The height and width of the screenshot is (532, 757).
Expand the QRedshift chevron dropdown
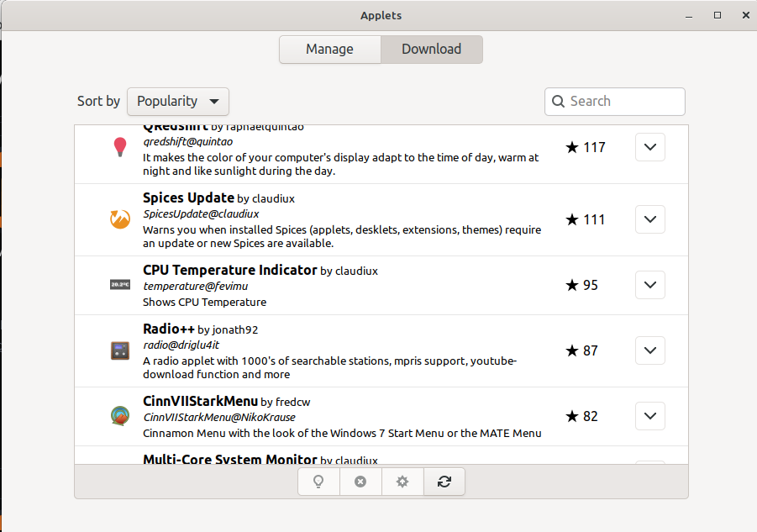click(x=649, y=147)
